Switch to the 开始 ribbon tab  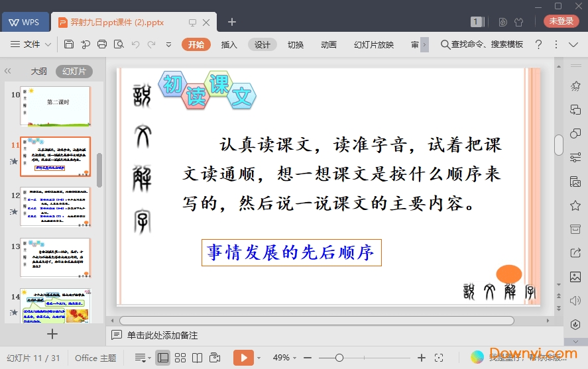(196, 44)
